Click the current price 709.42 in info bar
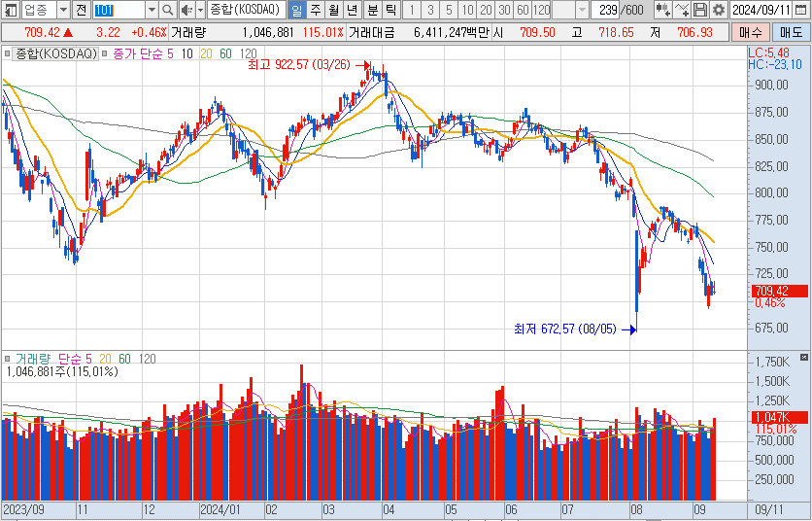812x521 pixels. click(x=43, y=33)
